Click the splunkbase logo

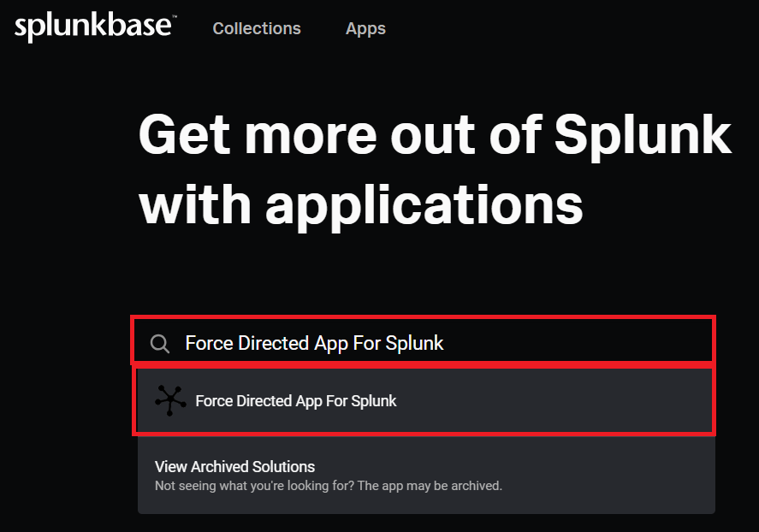click(92, 28)
